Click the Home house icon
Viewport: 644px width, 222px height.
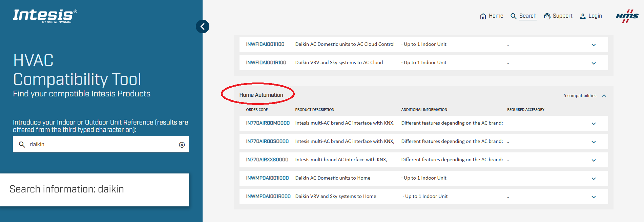[x=483, y=16]
